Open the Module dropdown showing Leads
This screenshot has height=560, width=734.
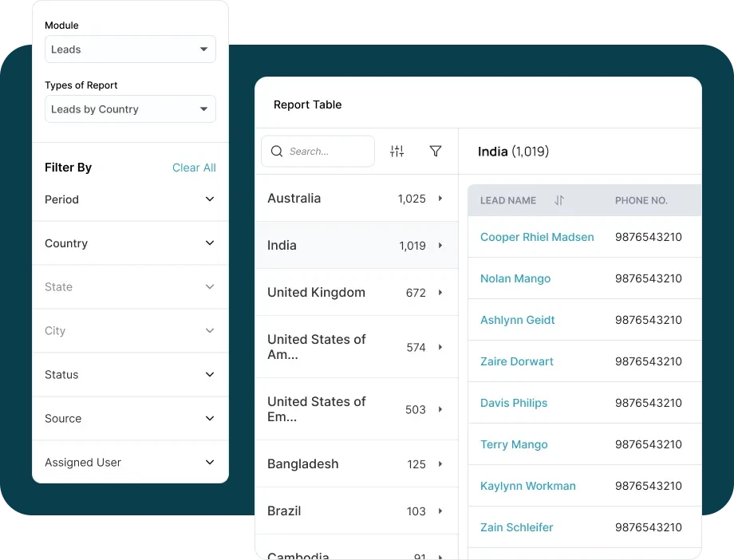(130, 49)
